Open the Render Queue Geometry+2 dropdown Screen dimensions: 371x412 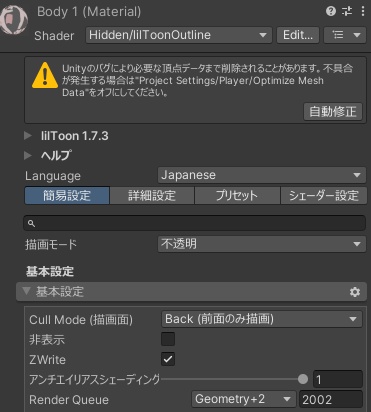244,399
